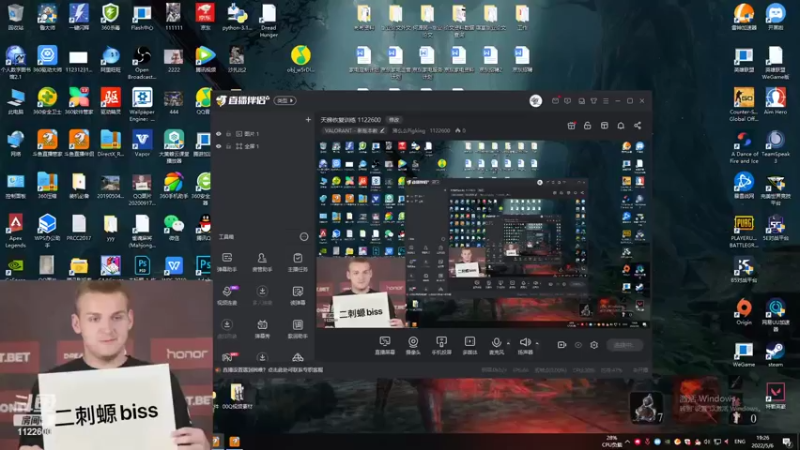Open the TeamSpeak 3 desktop shortcut
Image resolution: width=800 pixels, height=450 pixels.
pyautogui.click(x=776, y=146)
